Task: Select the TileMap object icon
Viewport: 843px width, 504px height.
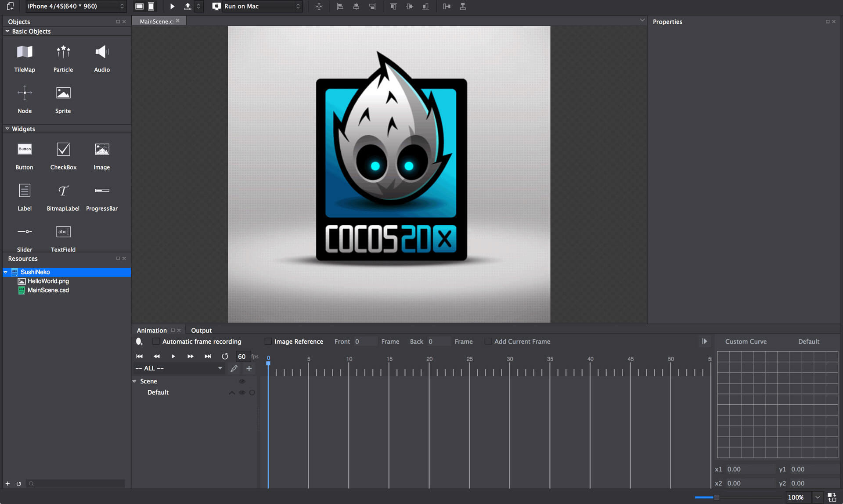Action: (25, 52)
